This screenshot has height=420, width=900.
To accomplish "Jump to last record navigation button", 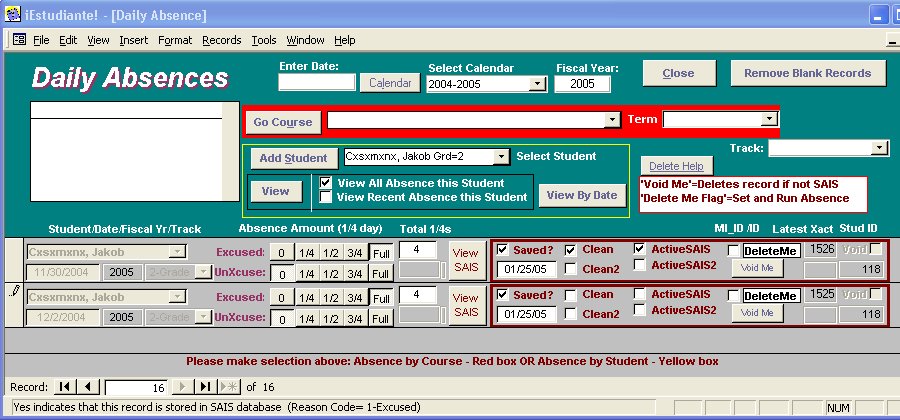I will coord(205,387).
